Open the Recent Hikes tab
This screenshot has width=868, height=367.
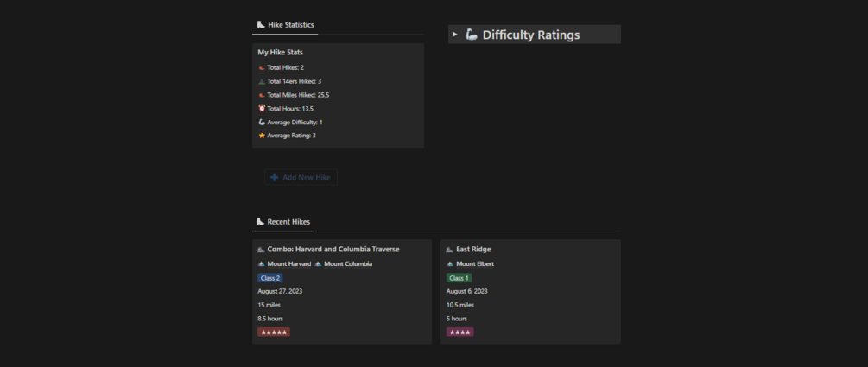pyautogui.click(x=283, y=222)
